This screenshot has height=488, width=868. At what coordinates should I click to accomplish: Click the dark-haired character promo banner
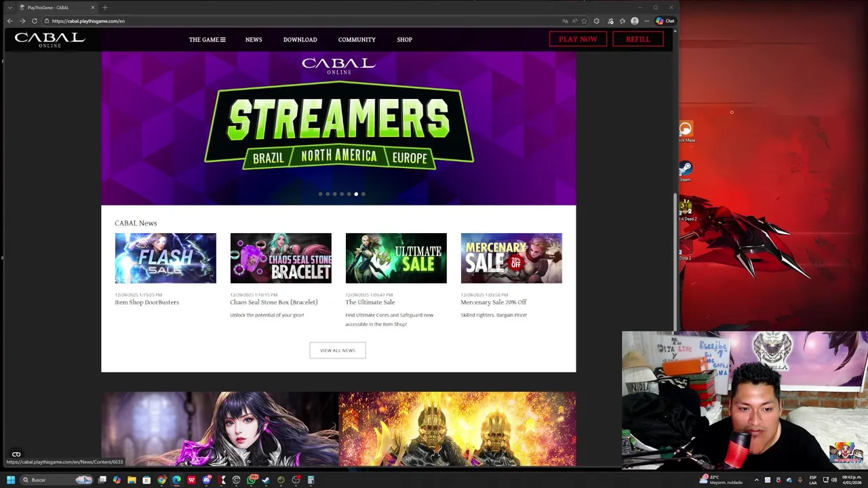click(x=220, y=429)
